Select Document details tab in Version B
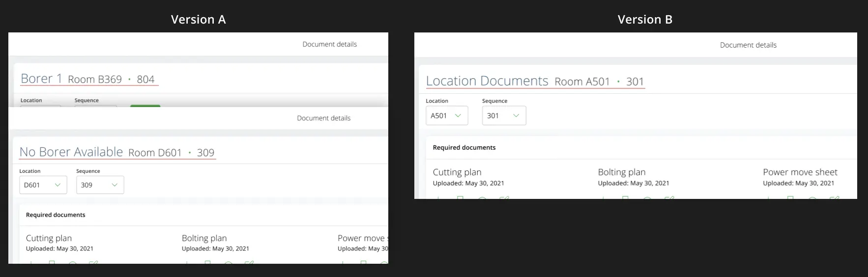 pos(748,45)
